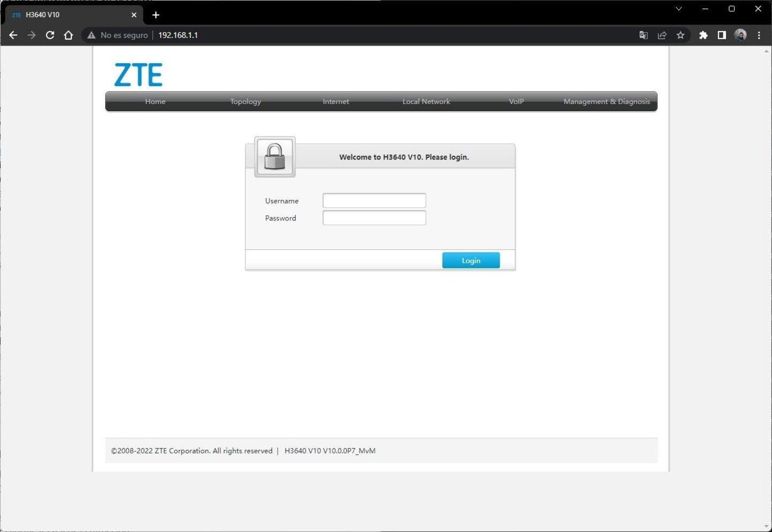Viewport: 772px width, 532px height.
Task: Minimize the browser window
Action: coord(706,9)
